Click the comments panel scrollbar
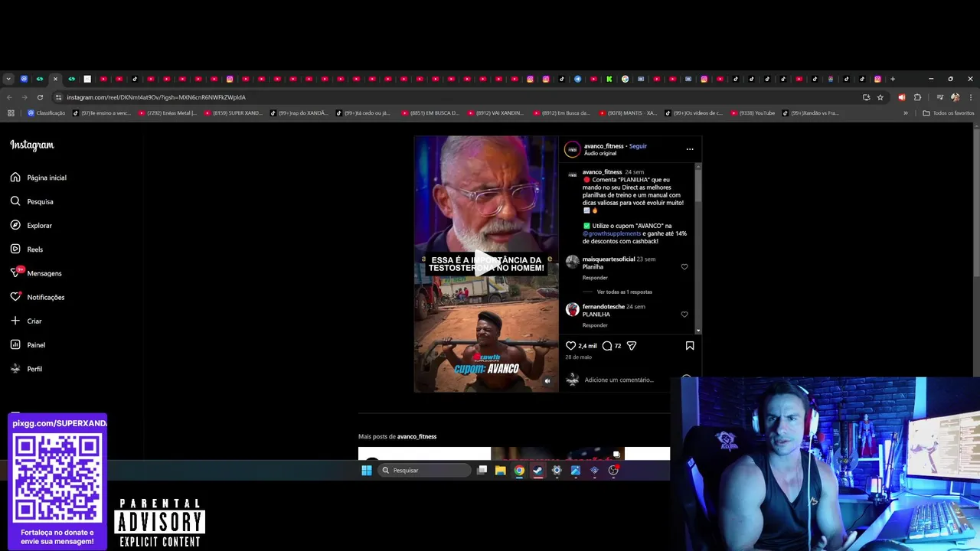Viewport: 980px width, 551px height. [x=697, y=187]
